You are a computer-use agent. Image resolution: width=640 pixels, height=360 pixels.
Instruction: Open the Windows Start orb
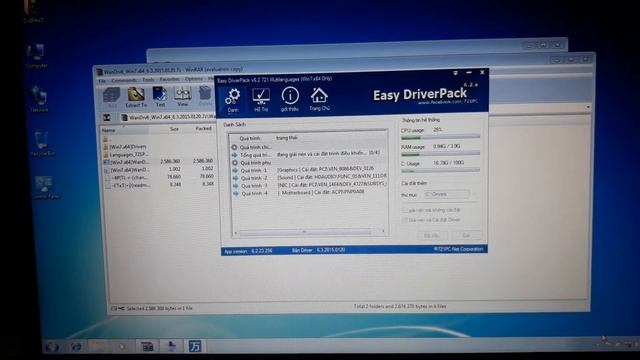pyautogui.click(x=52, y=347)
